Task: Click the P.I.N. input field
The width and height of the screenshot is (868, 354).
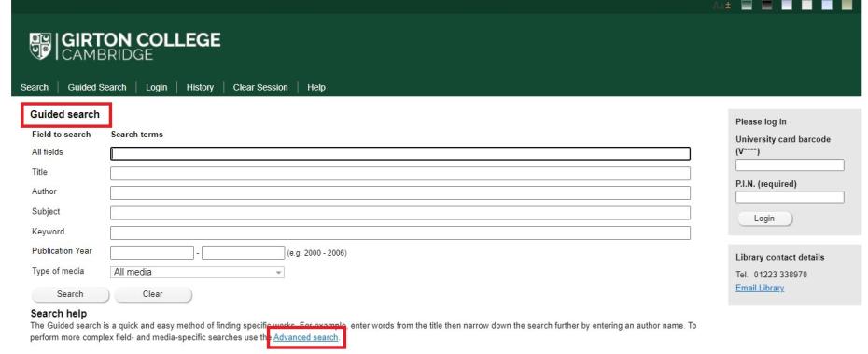Action: 790,197
